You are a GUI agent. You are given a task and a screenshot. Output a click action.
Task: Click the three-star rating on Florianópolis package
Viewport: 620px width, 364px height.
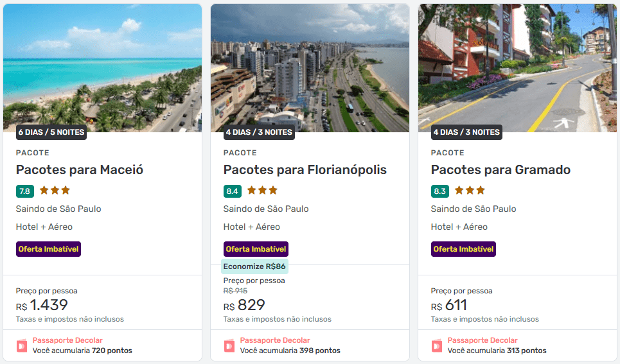coord(262,191)
